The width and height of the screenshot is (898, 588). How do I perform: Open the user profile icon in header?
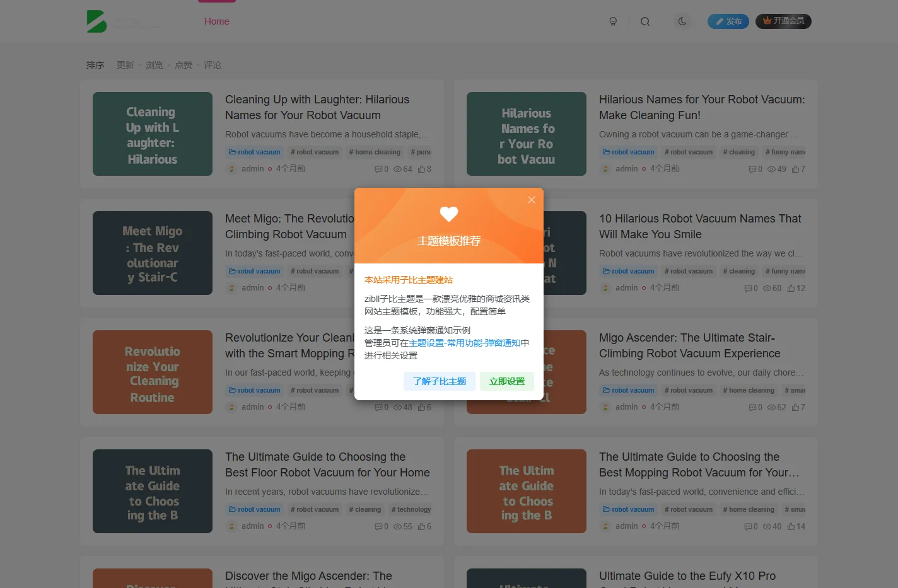[613, 21]
